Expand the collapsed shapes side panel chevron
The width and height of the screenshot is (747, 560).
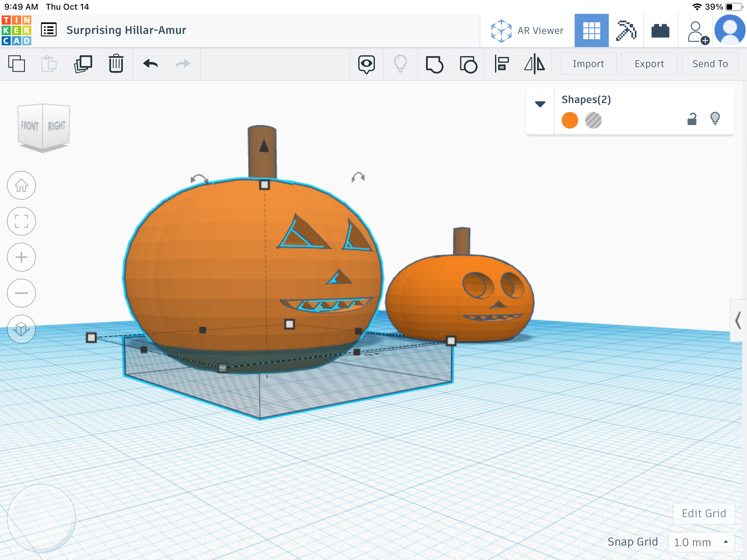click(738, 320)
